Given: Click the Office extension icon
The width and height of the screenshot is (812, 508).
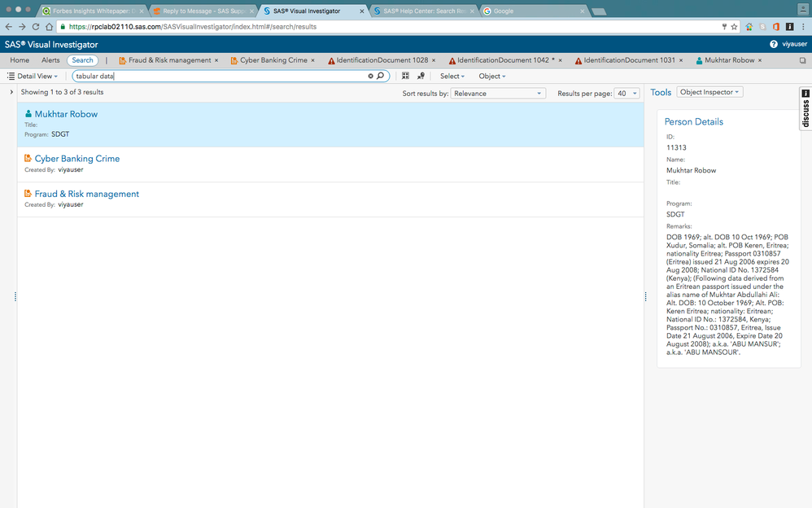Looking at the screenshot, I should click(775, 26).
